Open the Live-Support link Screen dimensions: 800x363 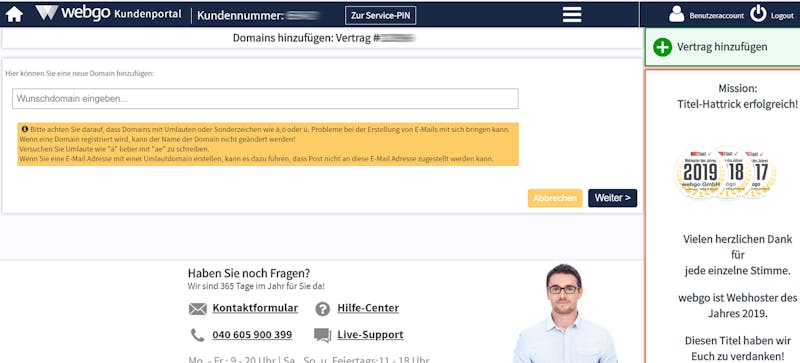[x=370, y=334]
